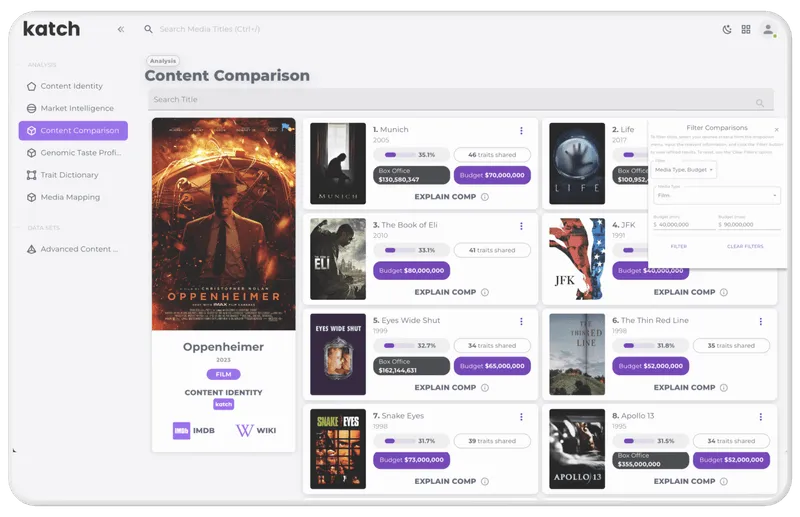
Task: Toggle dark mode moon icon
Action: [x=727, y=29]
